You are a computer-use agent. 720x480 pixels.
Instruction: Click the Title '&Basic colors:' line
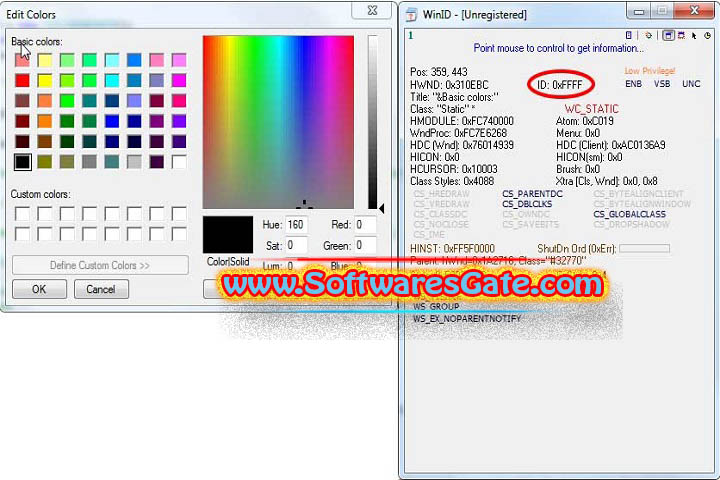tap(454, 97)
